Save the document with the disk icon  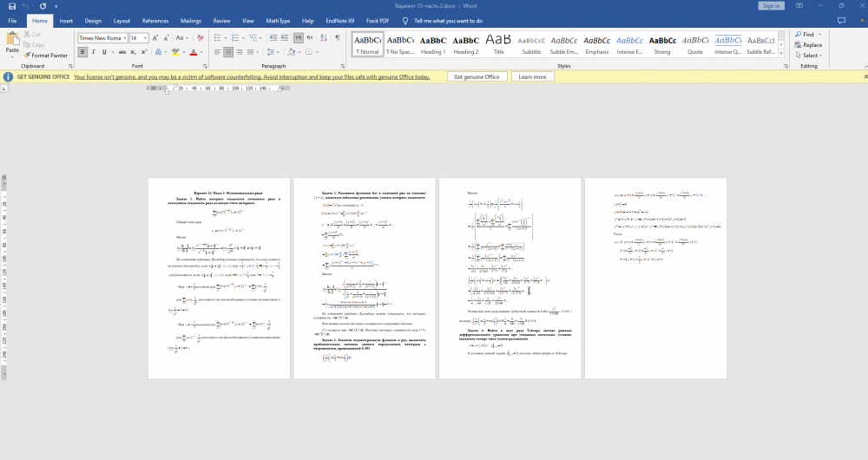pos(11,6)
